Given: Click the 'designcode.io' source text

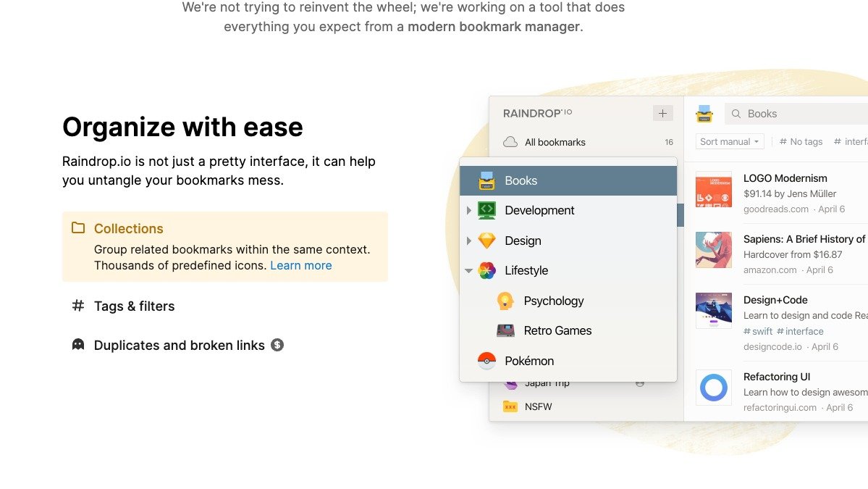Looking at the screenshot, I should click(x=772, y=347).
